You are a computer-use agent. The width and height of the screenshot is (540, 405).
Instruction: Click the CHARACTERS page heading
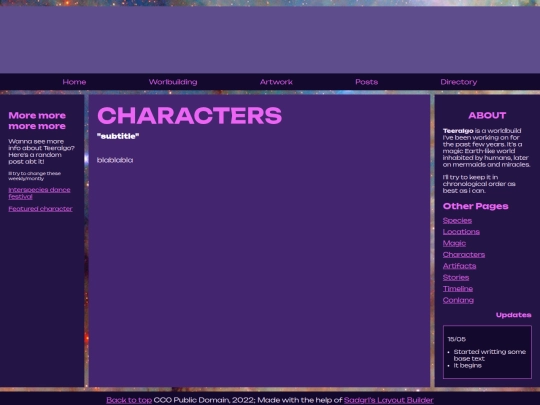pos(190,115)
